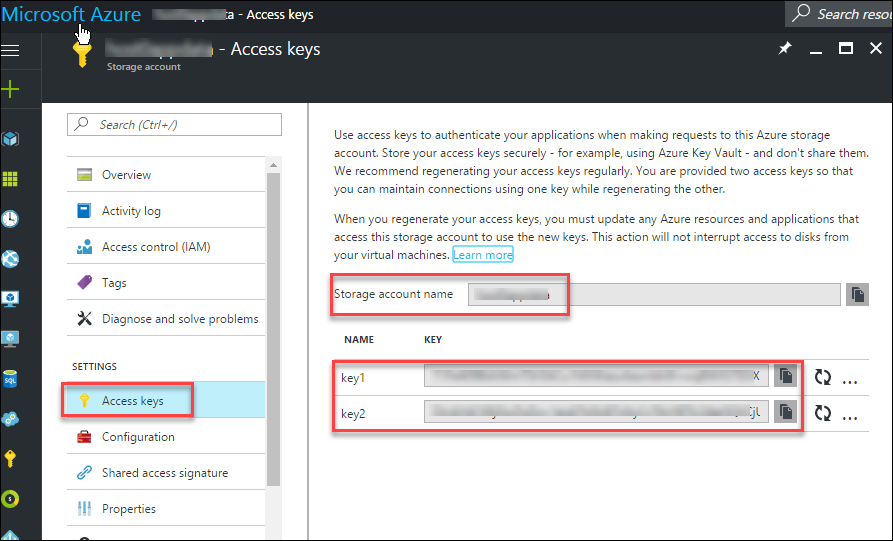Click the Storage account name field
This screenshot has width=893, height=541.
[x=654, y=294]
